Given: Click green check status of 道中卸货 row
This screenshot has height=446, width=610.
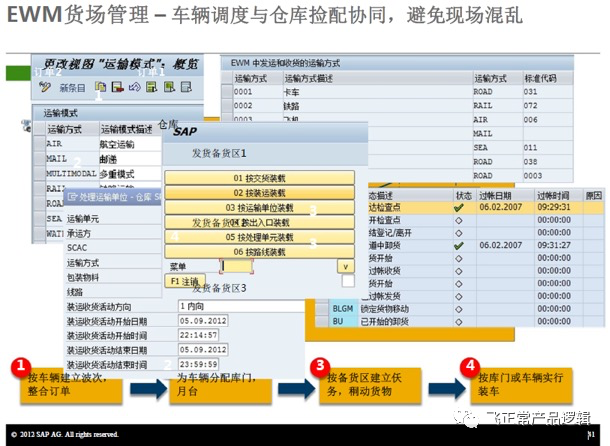Looking at the screenshot, I should pos(459,246).
